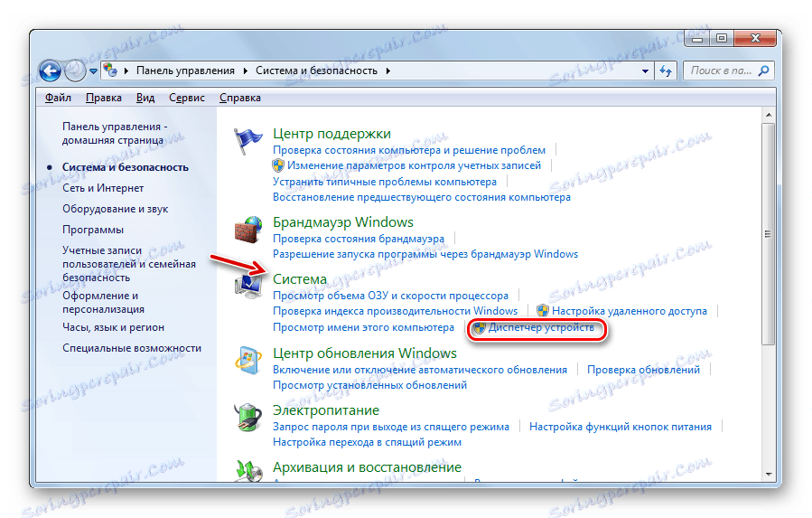Image resolution: width=812 pixels, height=518 pixels.
Task: Click Проверка состояния компьютера и решение проблем
Action: point(409,150)
